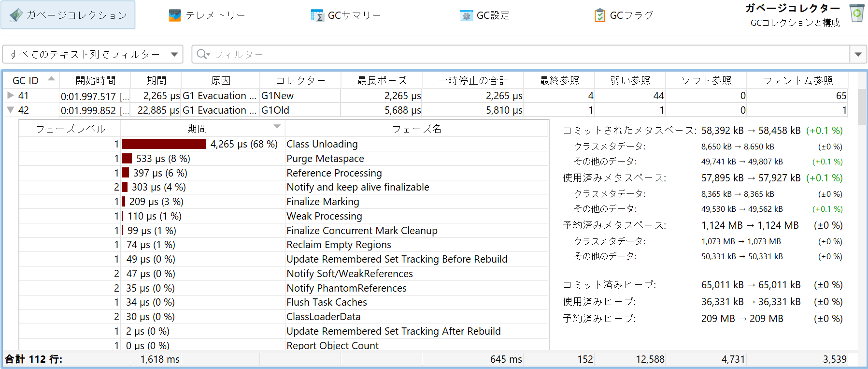Sort by 最終参照 column header
Image resolution: width=868 pixels, height=369 pixels.
[x=559, y=80]
